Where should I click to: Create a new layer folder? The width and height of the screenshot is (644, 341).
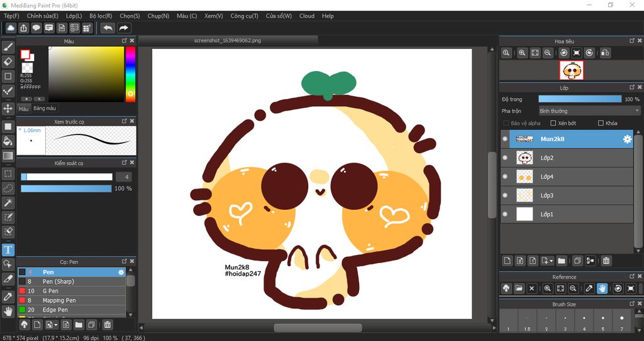coord(562,261)
